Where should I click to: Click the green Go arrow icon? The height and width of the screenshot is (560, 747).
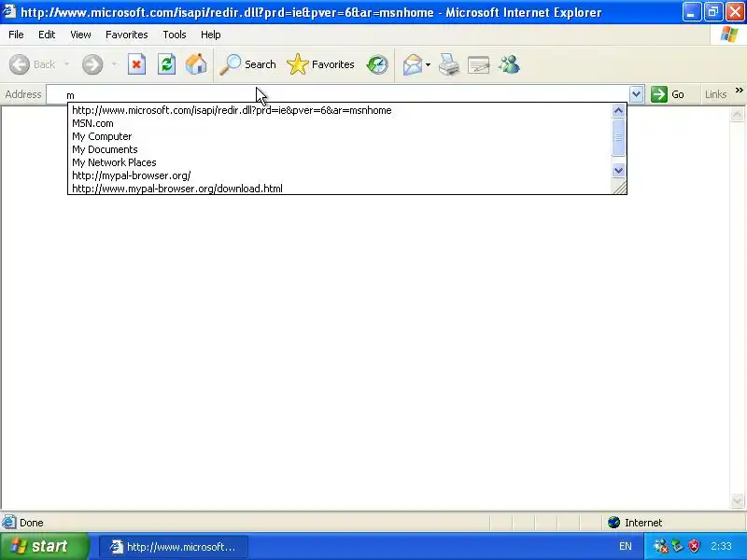[x=659, y=94]
